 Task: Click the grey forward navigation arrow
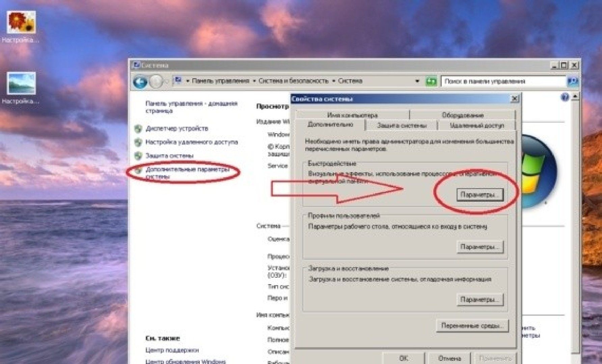click(x=156, y=81)
